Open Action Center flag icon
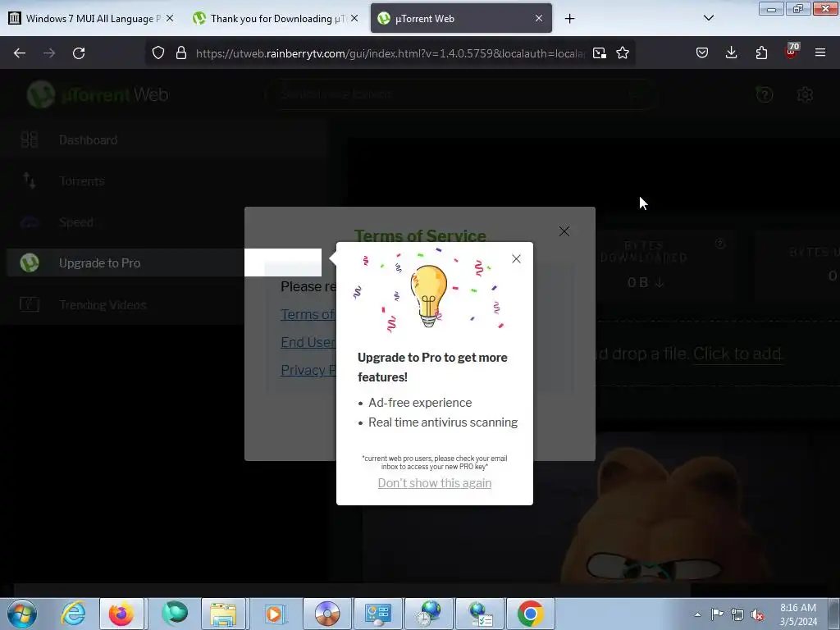 717,614
